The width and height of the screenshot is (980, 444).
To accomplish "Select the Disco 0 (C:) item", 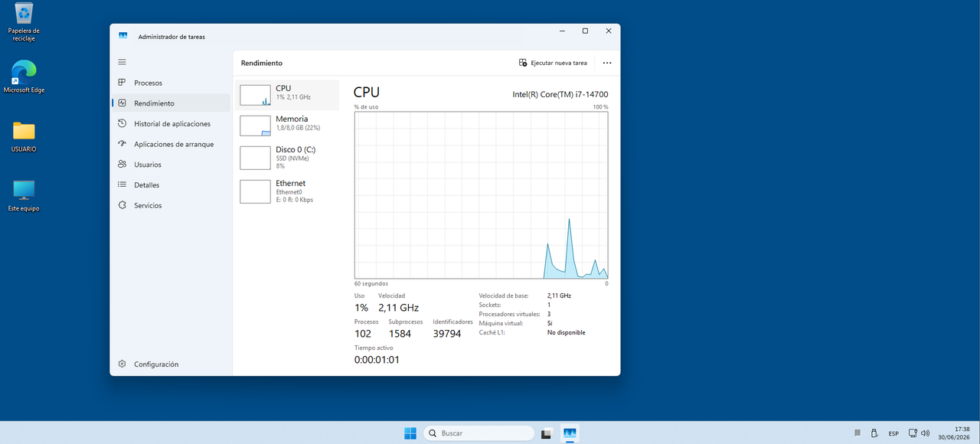I will click(x=287, y=157).
